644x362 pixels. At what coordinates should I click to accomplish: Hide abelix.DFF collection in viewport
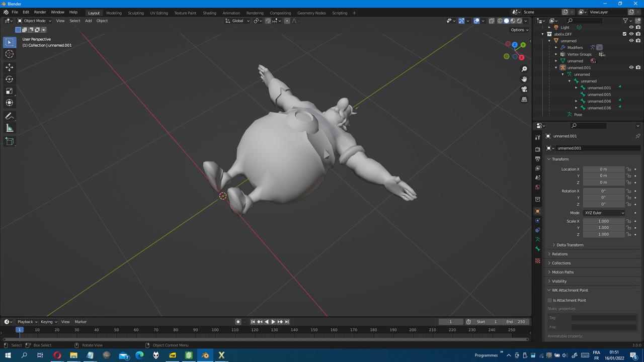tap(631, 34)
